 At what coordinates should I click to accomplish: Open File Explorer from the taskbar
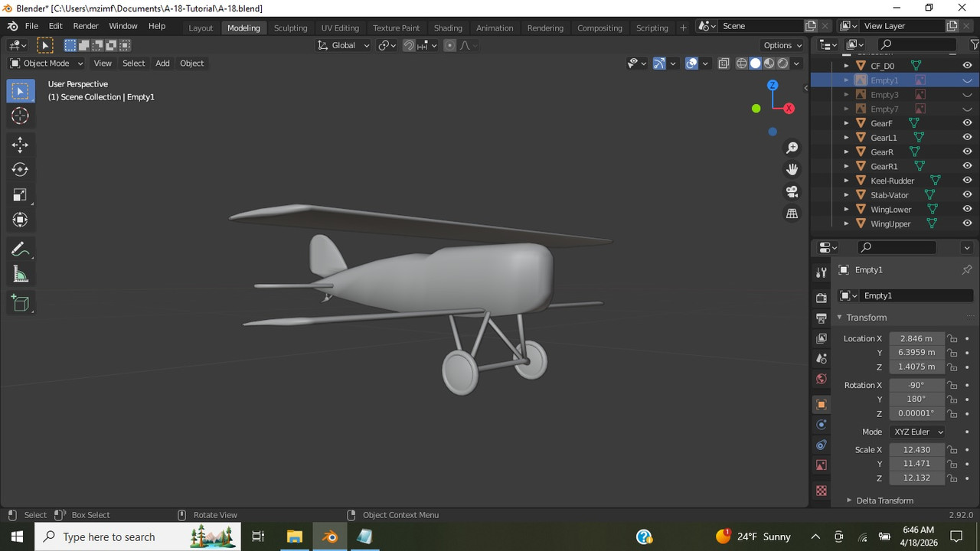[x=294, y=536]
